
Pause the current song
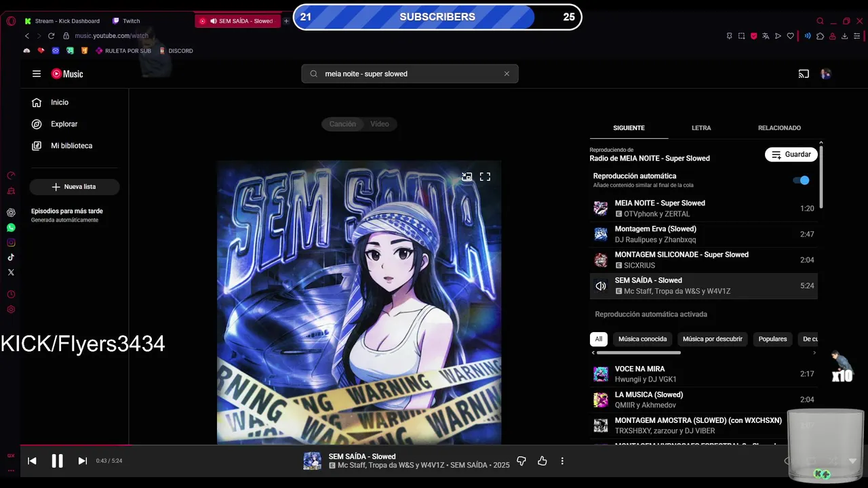57,461
